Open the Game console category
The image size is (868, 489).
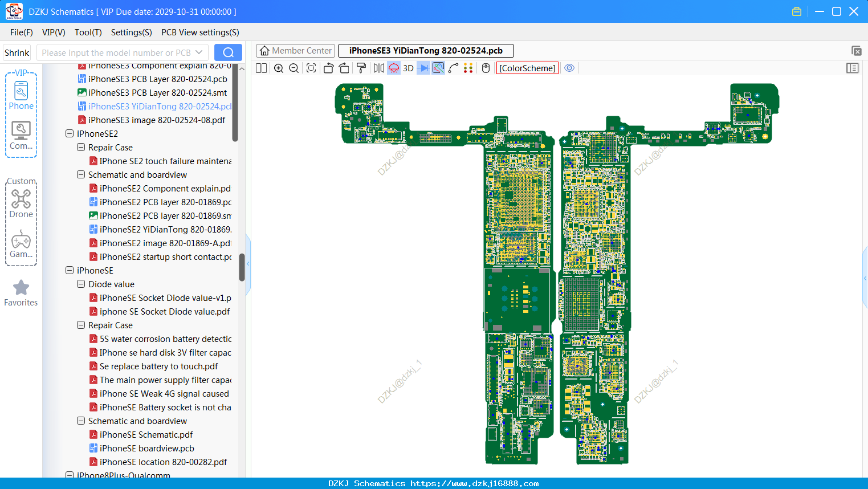coord(21,244)
